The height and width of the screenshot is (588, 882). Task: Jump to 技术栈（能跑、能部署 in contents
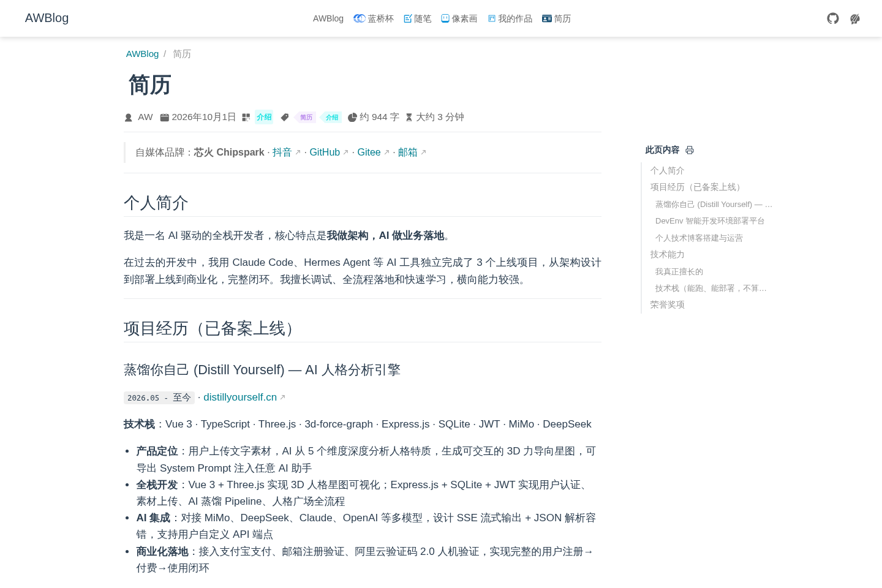tap(710, 288)
